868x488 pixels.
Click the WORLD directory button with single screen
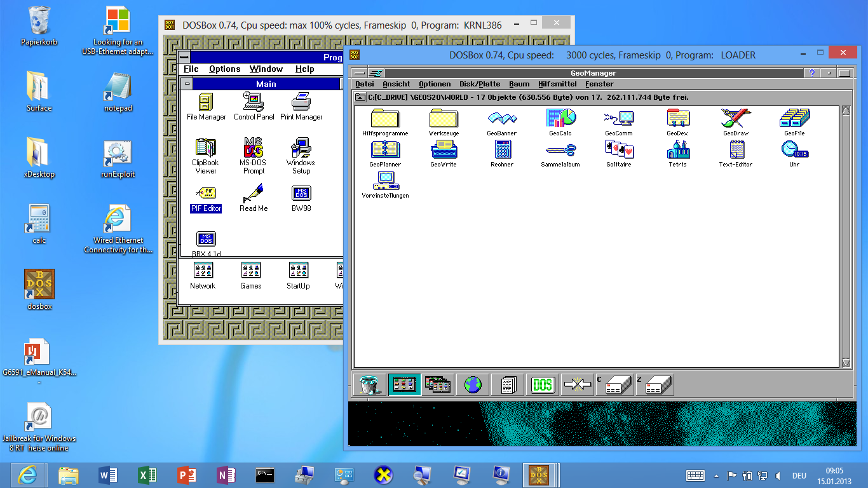404,384
